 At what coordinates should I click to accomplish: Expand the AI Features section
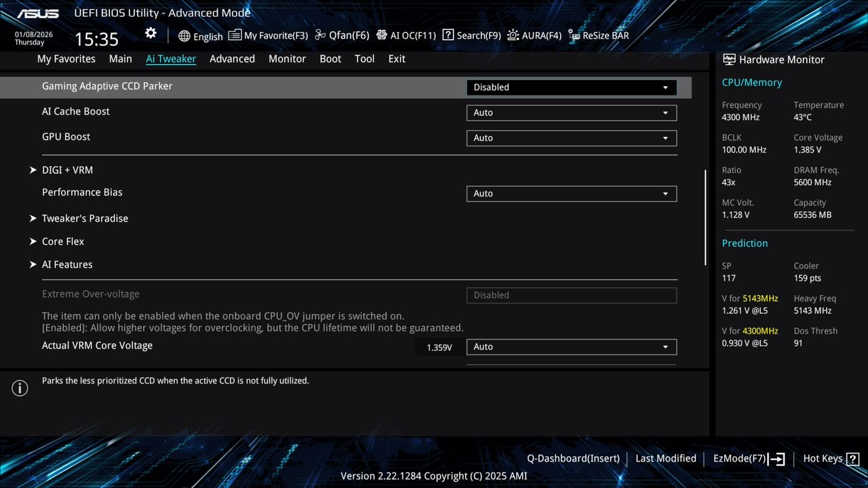67,264
